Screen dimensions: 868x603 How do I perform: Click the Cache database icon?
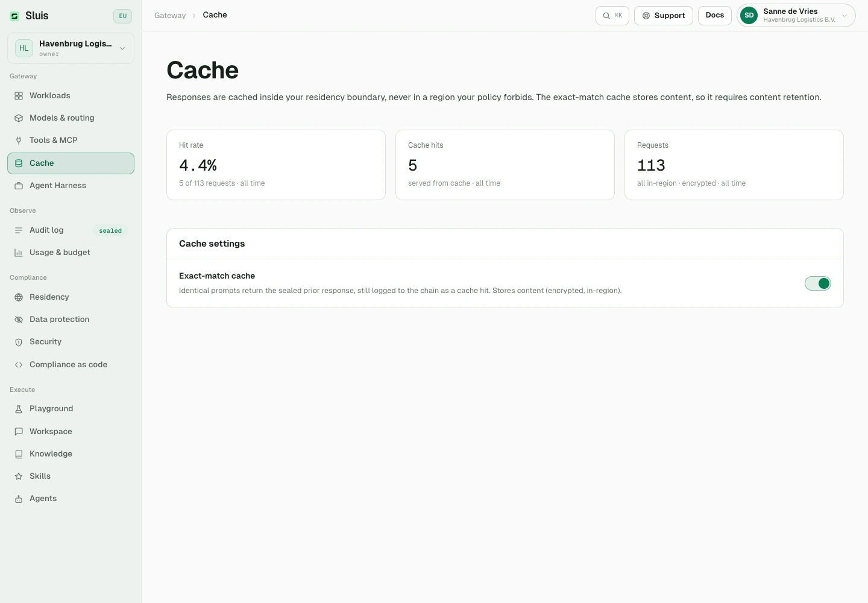(19, 163)
